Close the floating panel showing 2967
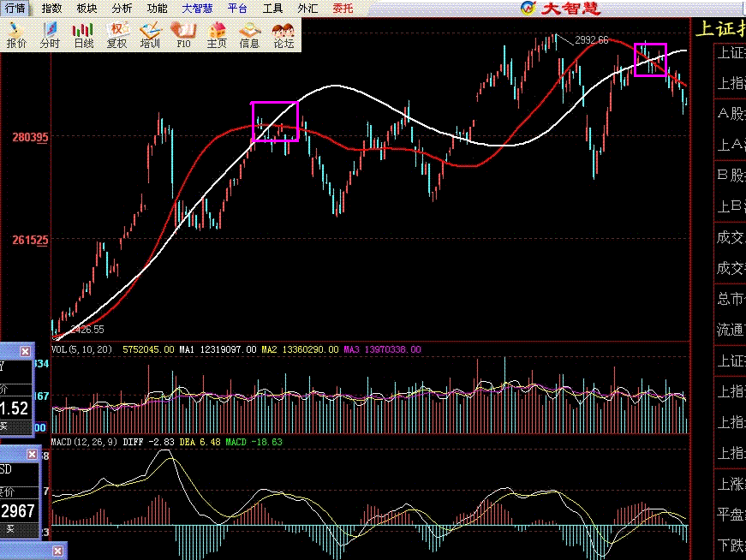 click(32, 454)
